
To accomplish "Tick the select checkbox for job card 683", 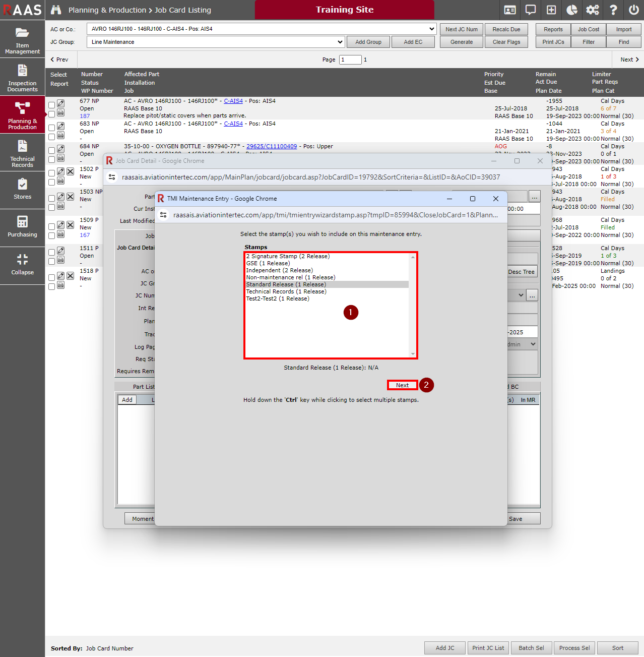I will point(52,128).
